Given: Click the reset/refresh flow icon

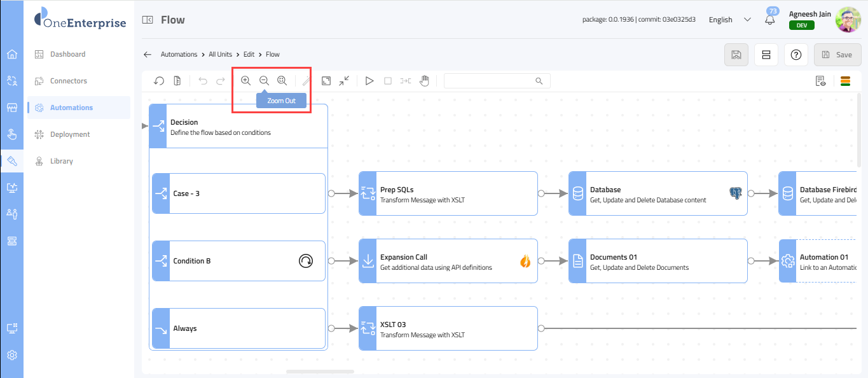Looking at the screenshot, I should (159, 81).
